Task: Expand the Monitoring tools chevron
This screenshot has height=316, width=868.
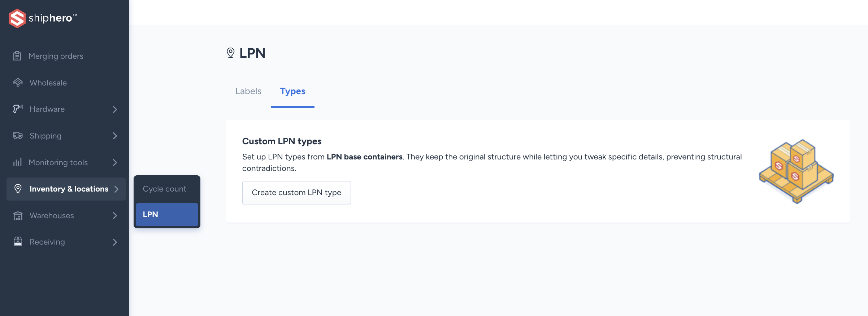Action: 115,163
